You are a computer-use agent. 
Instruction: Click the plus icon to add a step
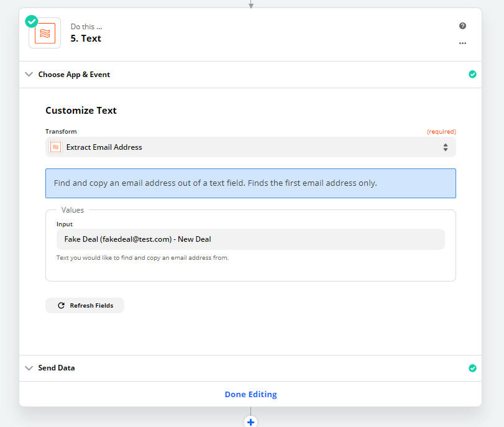click(250, 422)
